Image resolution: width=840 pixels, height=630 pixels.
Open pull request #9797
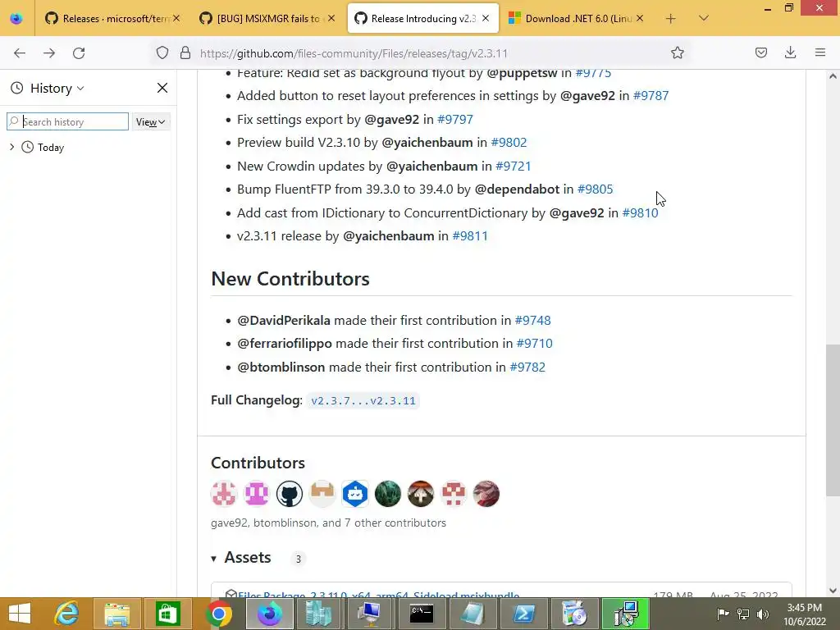click(x=454, y=120)
